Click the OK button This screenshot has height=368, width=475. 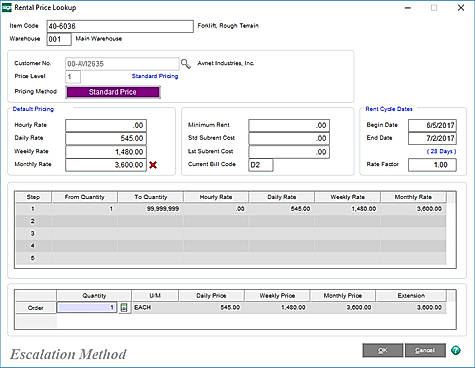pyautogui.click(x=383, y=350)
